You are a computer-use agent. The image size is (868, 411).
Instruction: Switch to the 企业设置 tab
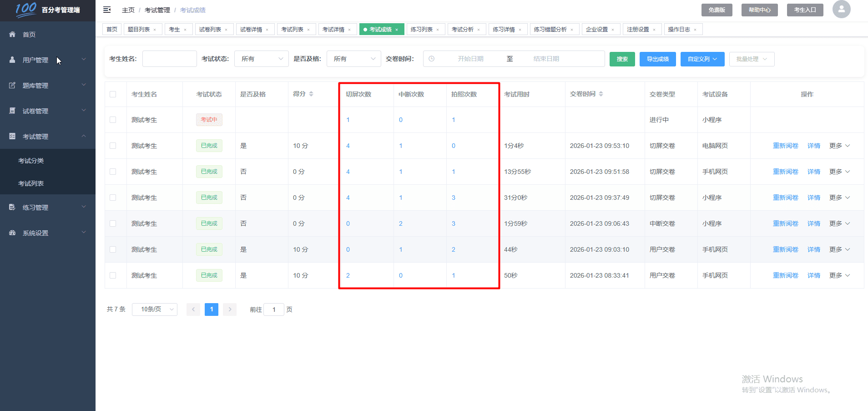click(597, 29)
